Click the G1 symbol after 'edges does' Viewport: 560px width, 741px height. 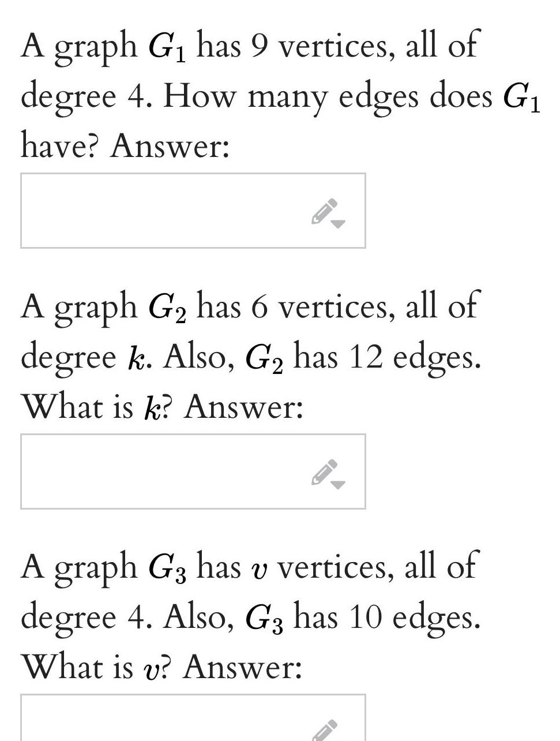523,97
